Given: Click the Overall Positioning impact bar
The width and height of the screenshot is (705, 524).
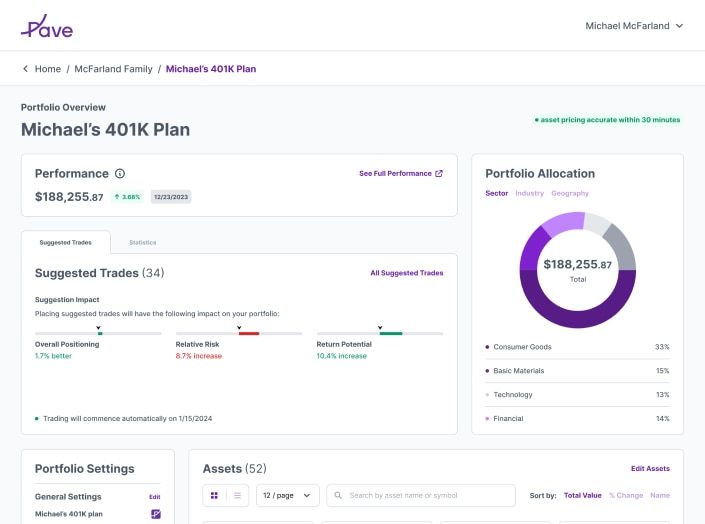Looking at the screenshot, I should pyautogui.click(x=98, y=333).
